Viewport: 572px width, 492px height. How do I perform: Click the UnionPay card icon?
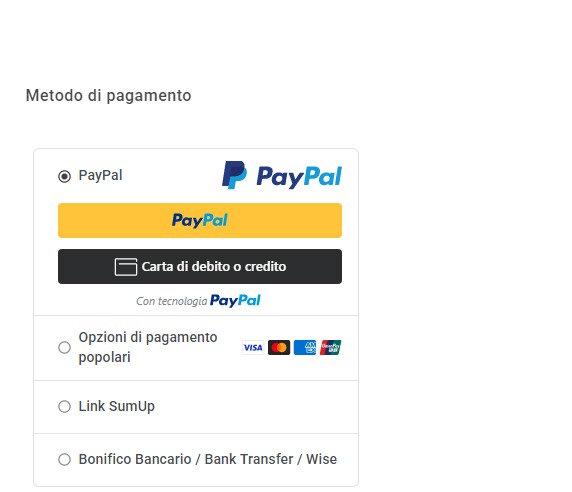click(x=331, y=348)
